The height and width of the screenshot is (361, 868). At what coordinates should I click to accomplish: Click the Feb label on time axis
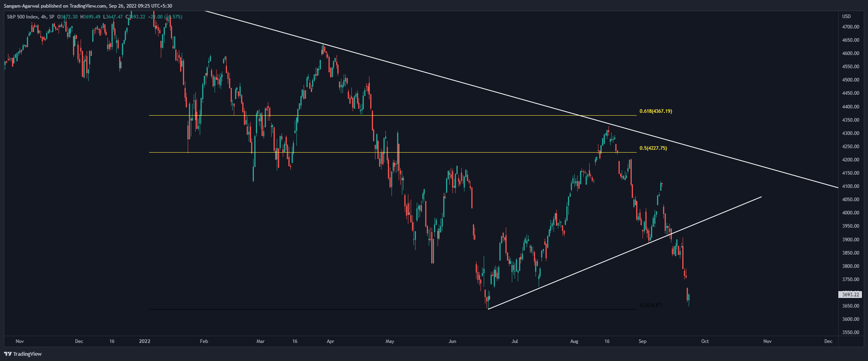pos(204,341)
